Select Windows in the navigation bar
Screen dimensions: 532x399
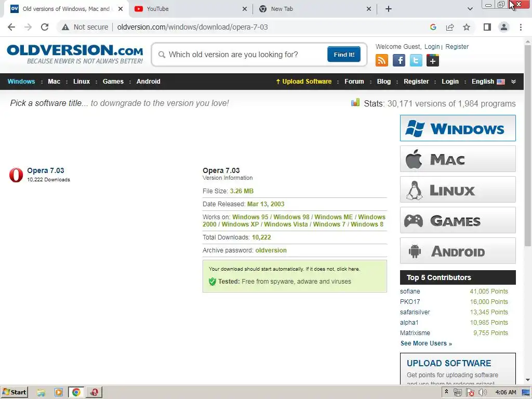coord(21,82)
